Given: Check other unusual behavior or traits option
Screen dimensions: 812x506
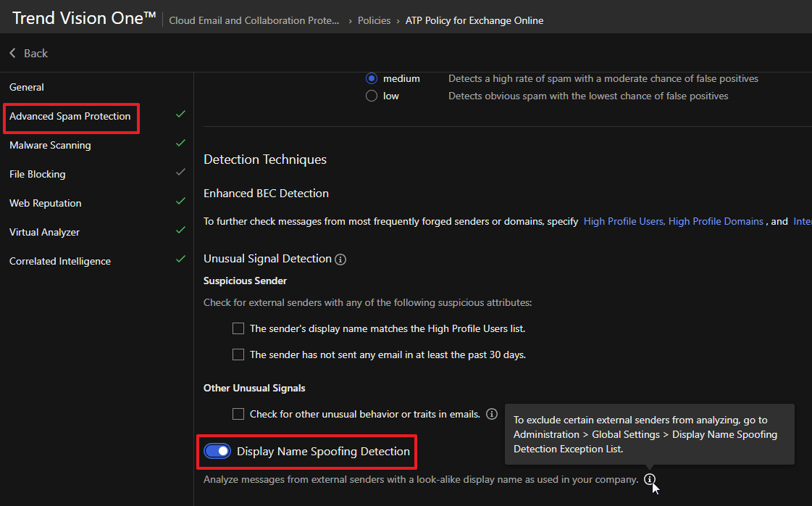Looking at the screenshot, I should pyautogui.click(x=238, y=414).
